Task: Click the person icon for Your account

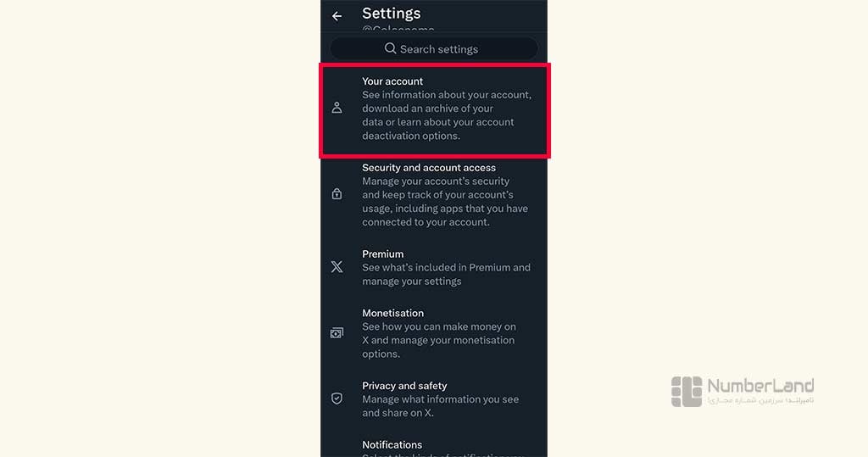Action: click(337, 108)
